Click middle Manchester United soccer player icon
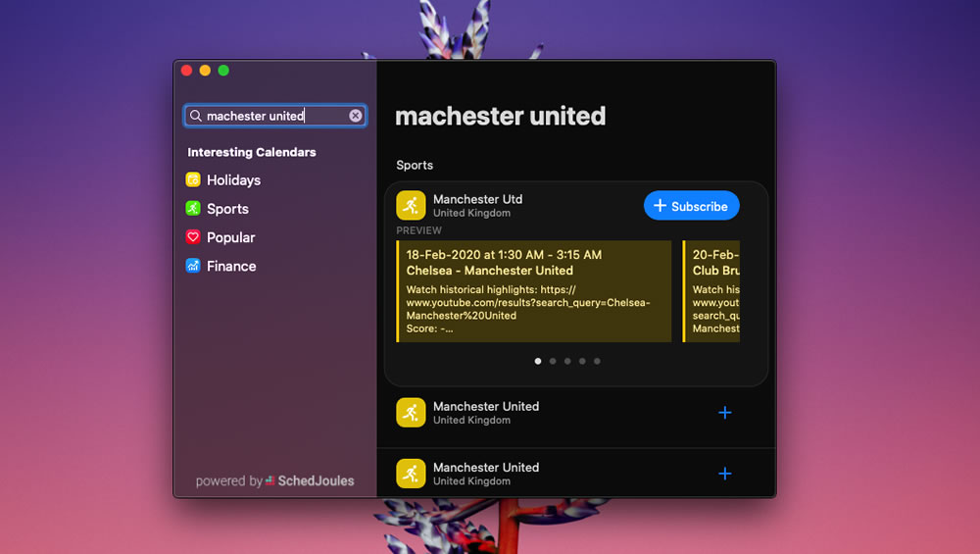Viewport: 980px width, 554px height. tap(411, 413)
